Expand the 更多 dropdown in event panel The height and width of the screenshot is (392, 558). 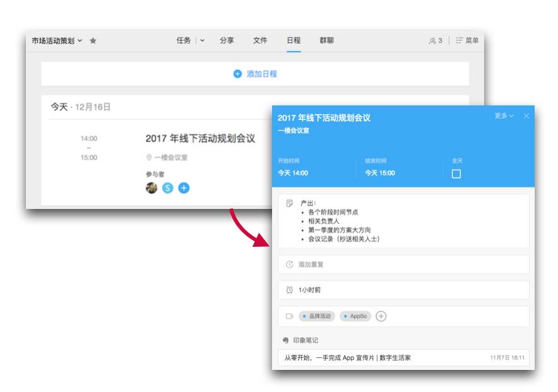point(504,116)
